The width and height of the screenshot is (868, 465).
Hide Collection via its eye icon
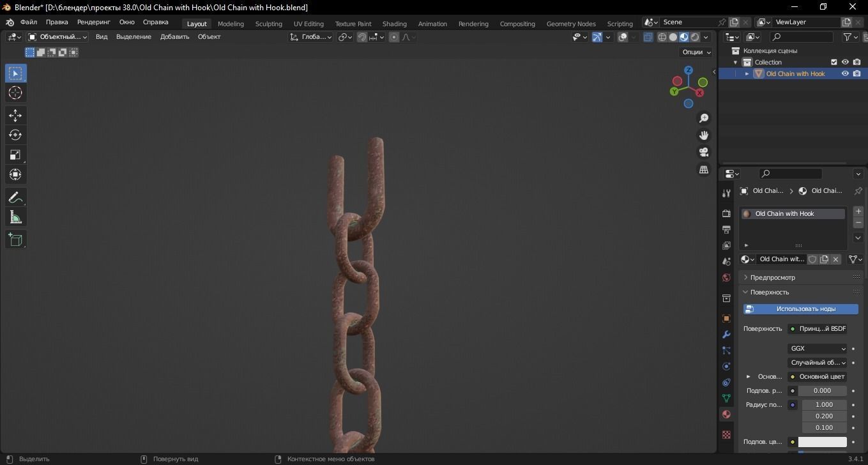pos(845,62)
